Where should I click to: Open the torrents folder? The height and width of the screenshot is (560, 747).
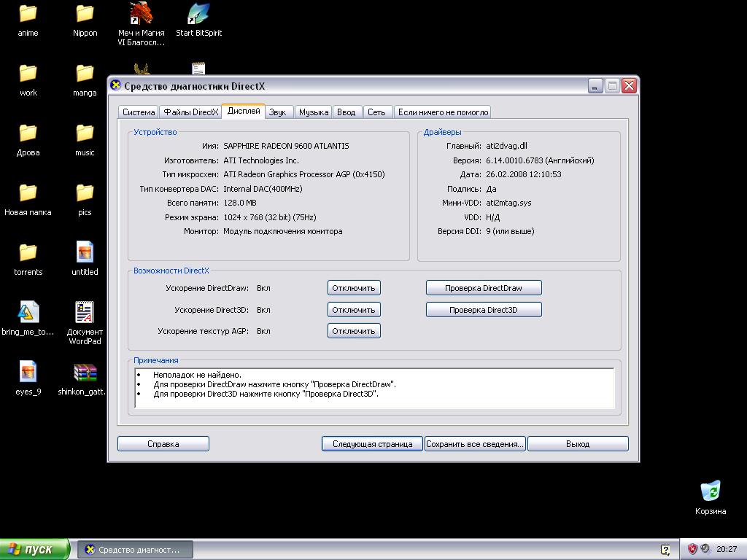coord(28,260)
